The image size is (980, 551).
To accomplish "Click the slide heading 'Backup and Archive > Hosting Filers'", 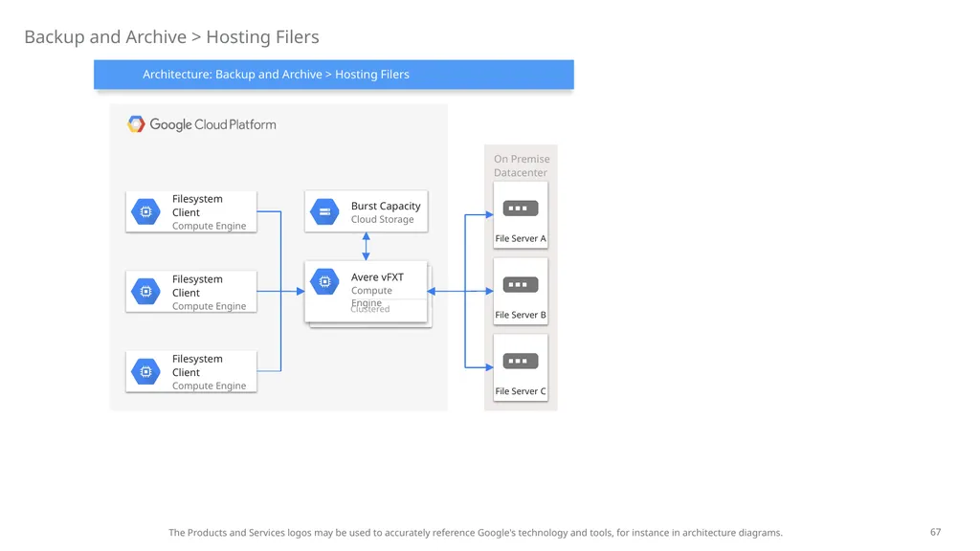I will (171, 37).
